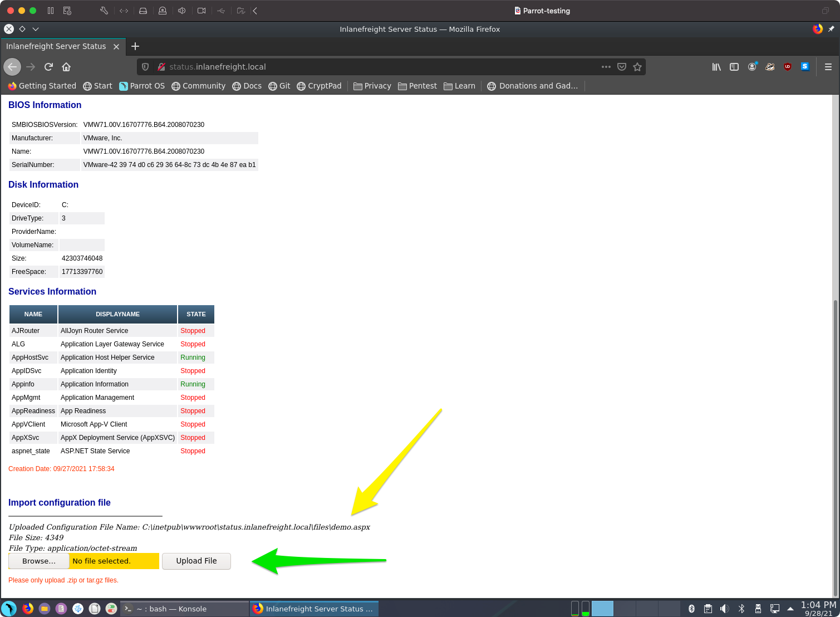The image size is (840, 617).
Task: Open the Donations and Gadgets bookmark
Action: click(533, 86)
